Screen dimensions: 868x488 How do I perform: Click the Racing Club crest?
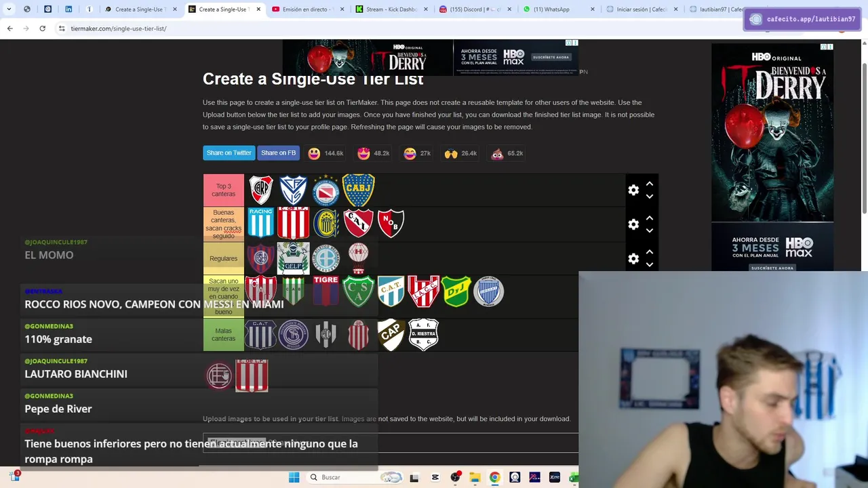(x=260, y=223)
